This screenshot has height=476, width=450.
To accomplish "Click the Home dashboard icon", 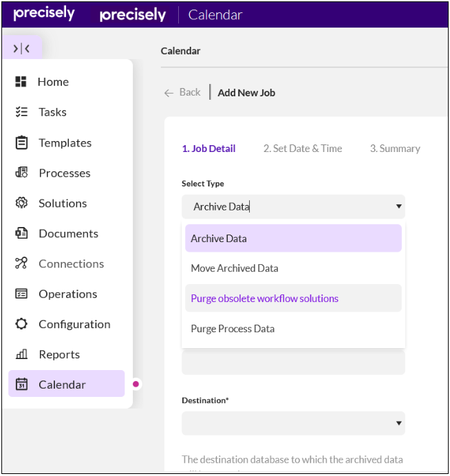I will pyautogui.click(x=21, y=82).
